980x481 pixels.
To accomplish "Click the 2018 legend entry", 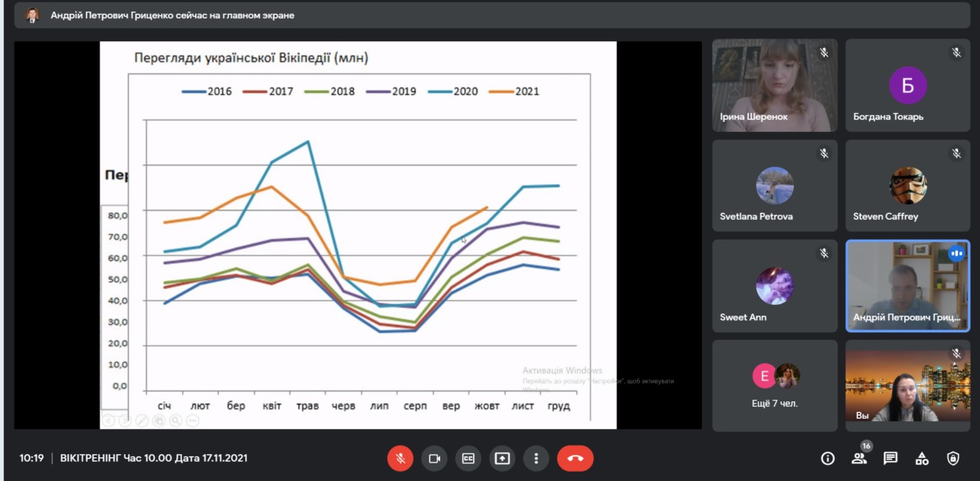I will [330, 91].
